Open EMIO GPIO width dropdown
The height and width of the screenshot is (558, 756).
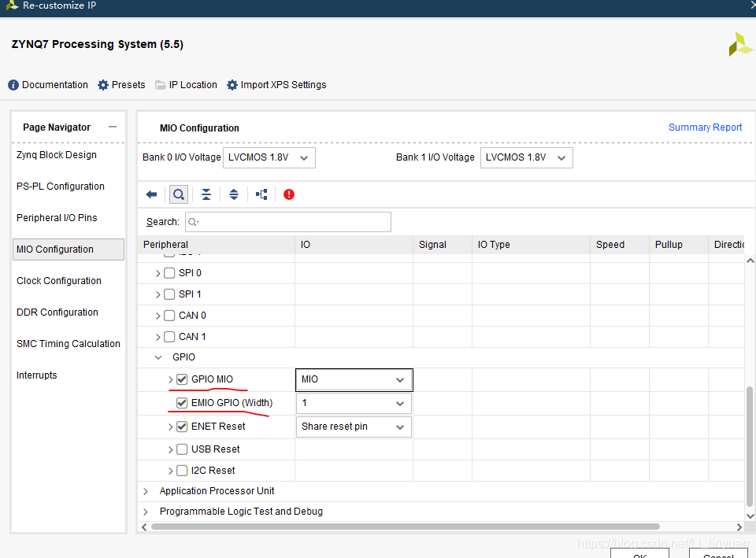(354, 403)
